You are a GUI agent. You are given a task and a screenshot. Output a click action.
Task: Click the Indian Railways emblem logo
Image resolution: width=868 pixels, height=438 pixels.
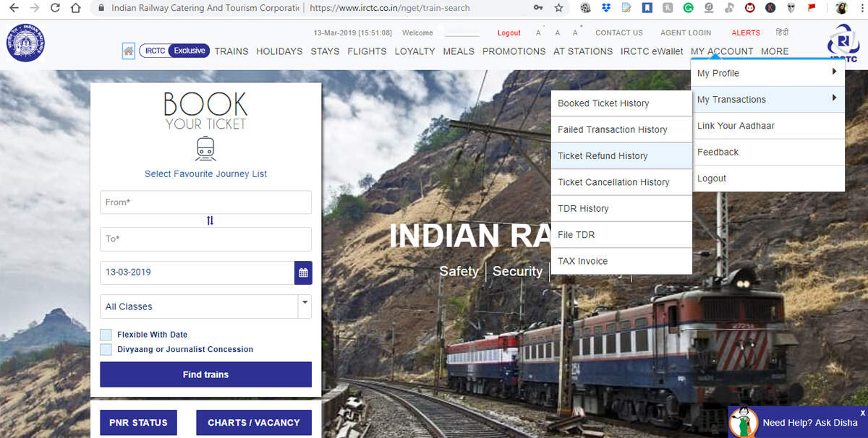25,42
